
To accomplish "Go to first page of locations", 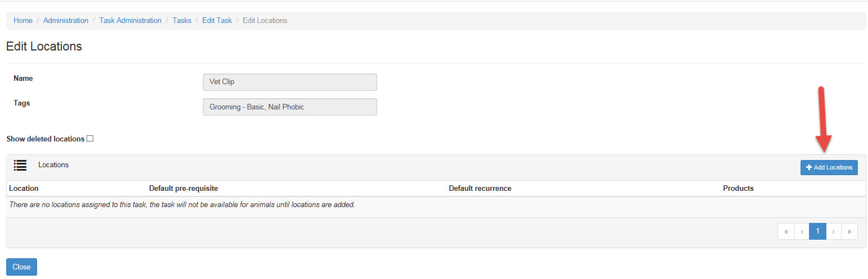I will [786, 231].
